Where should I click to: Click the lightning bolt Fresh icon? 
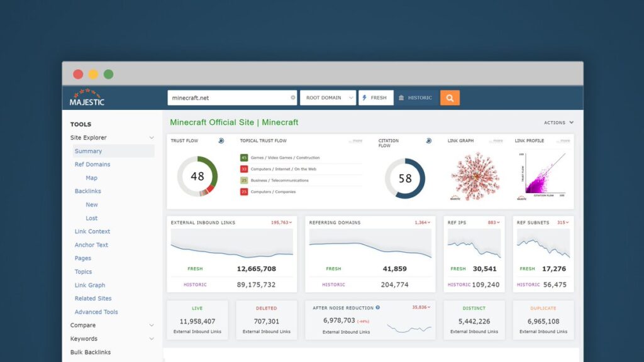point(364,97)
